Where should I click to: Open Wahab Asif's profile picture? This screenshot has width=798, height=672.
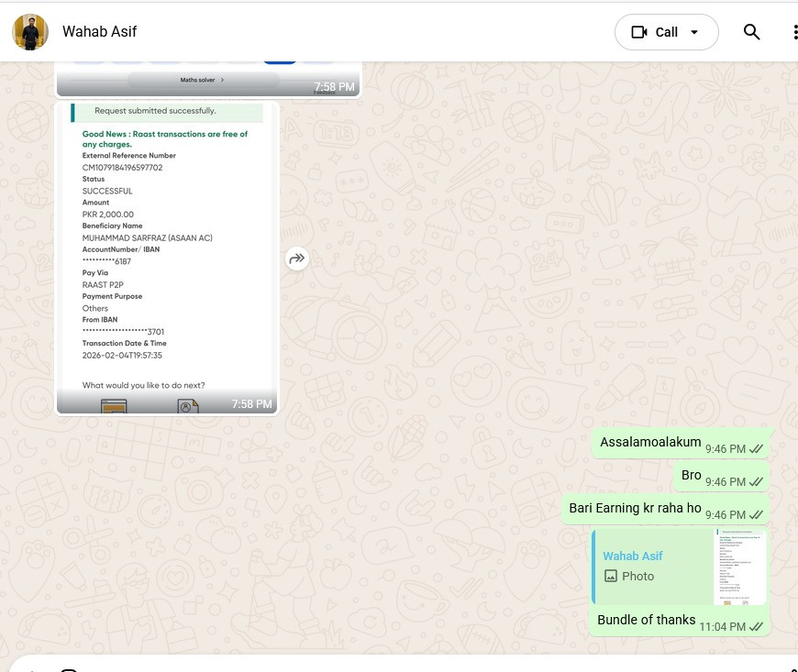tap(30, 32)
